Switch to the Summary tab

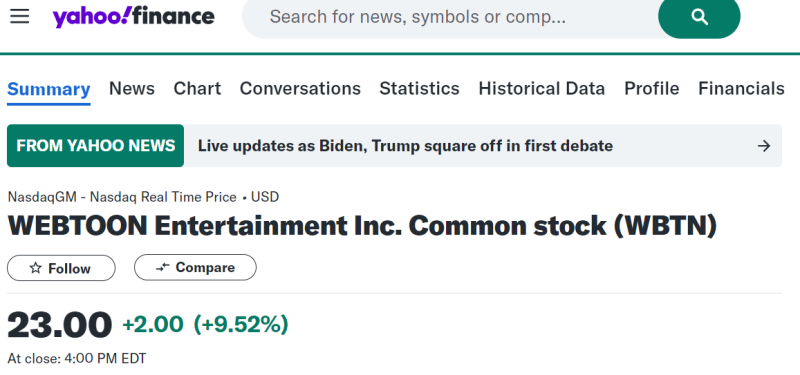point(48,89)
